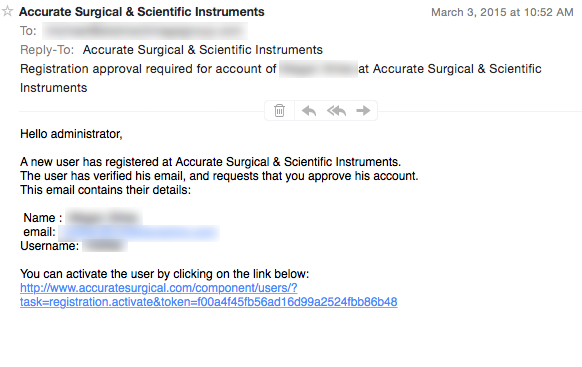Viewport: 582px width, 367px height.
Task: Open the accuratesurgical.com activation link
Action: click(x=209, y=295)
